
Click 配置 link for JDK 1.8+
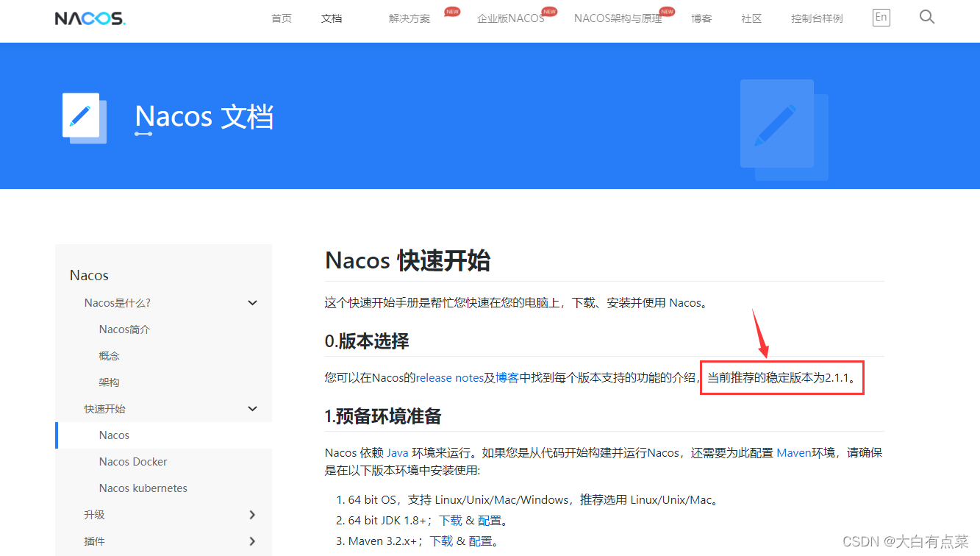[x=490, y=521]
